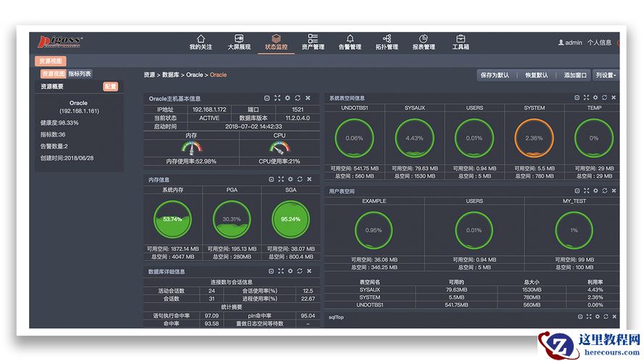Open the 告警管理 bell navigation item
The width and height of the screenshot is (644, 361).
(x=350, y=42)
